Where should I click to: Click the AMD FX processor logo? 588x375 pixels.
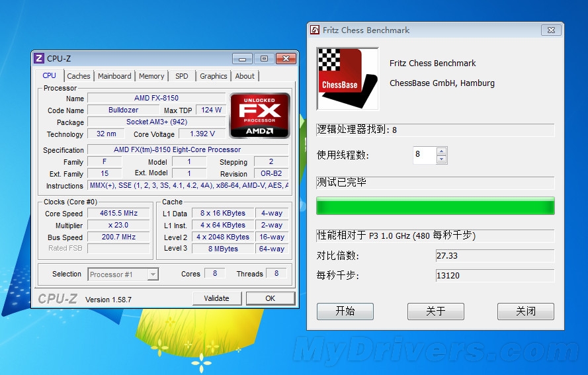coord(259,115)
